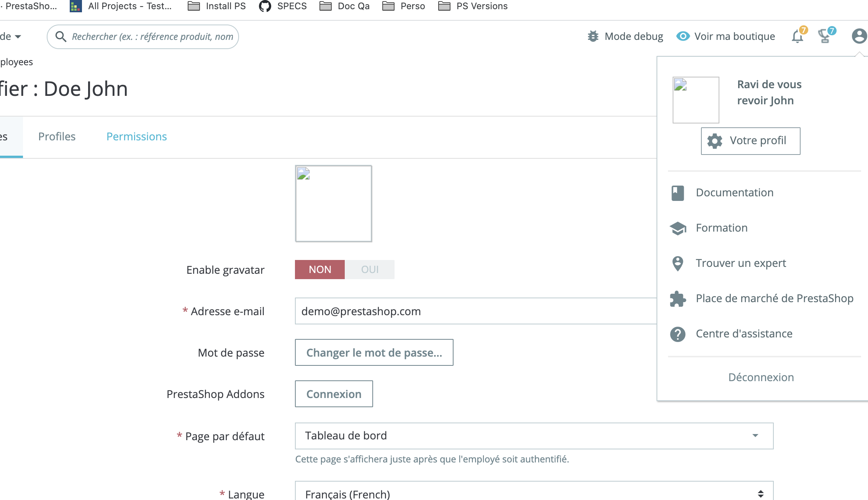Screen dimensions: 868x500
Task: Click the eye icon for Voir ma boutique
Action: pyautogui.click(x=683, y=36)
